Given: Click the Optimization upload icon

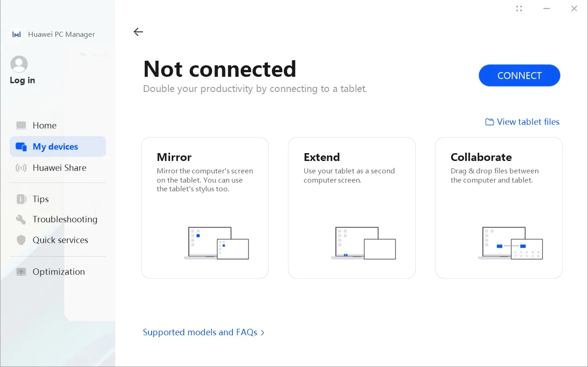Looking at the screenshot, I should pos(21,272).
